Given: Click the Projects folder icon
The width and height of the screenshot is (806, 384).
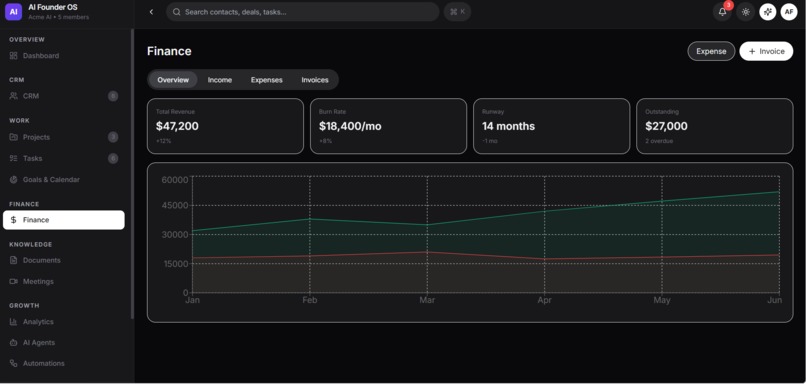Looking at the screenshot, I should coord(13,137).
